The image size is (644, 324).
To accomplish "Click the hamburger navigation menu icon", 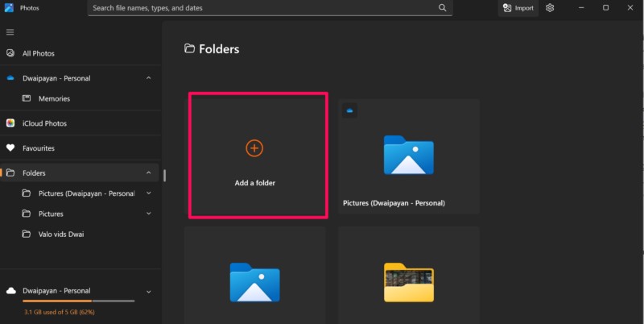I will pos(10,32).
